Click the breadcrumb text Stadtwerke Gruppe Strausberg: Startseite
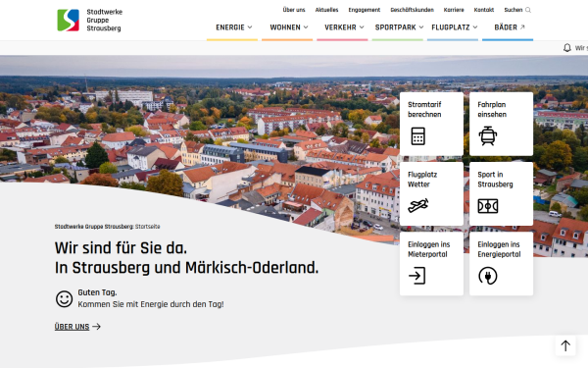The height and width of the screenshot is (368, 588). pos(107,227)
